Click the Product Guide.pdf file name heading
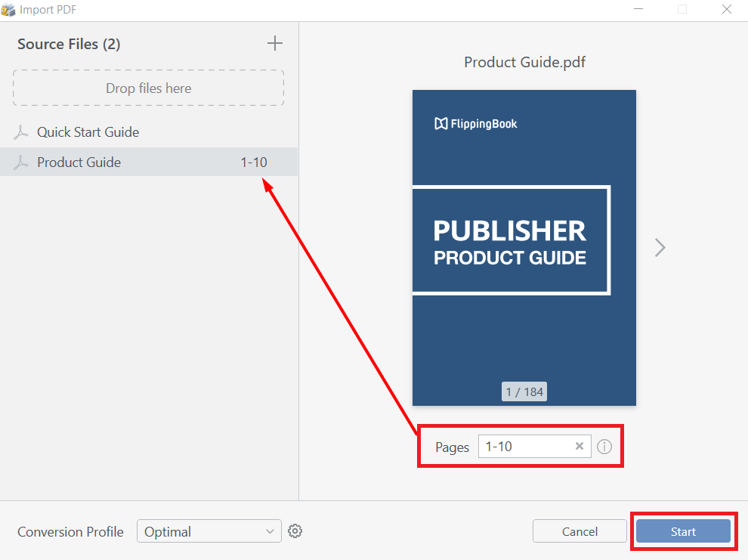 [525, 62]
